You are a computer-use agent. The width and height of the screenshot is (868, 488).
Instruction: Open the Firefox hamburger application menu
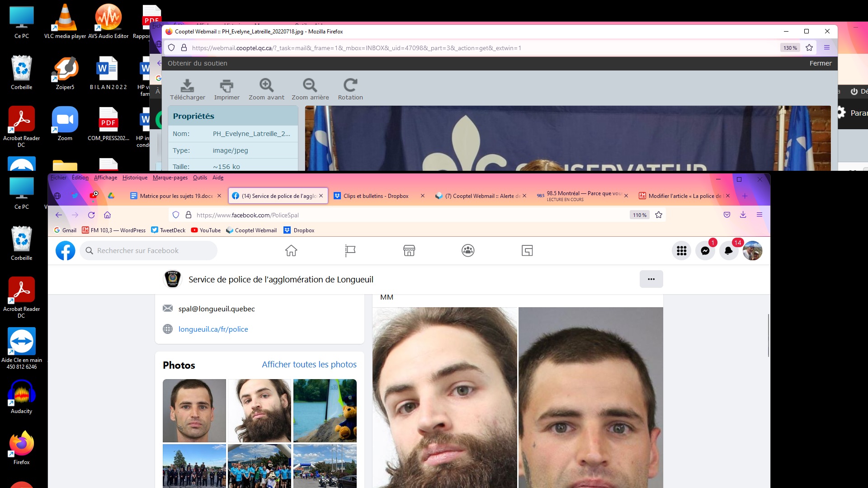tap(759, 215)
